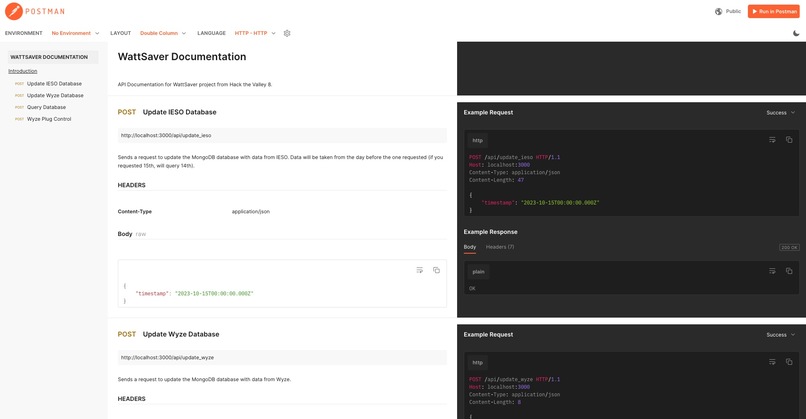The height and width of the screenshot is (419, 806).
Task: Open Success dropdown for update_wyze example
Action: pyautogui.click(x=780, y=335)
